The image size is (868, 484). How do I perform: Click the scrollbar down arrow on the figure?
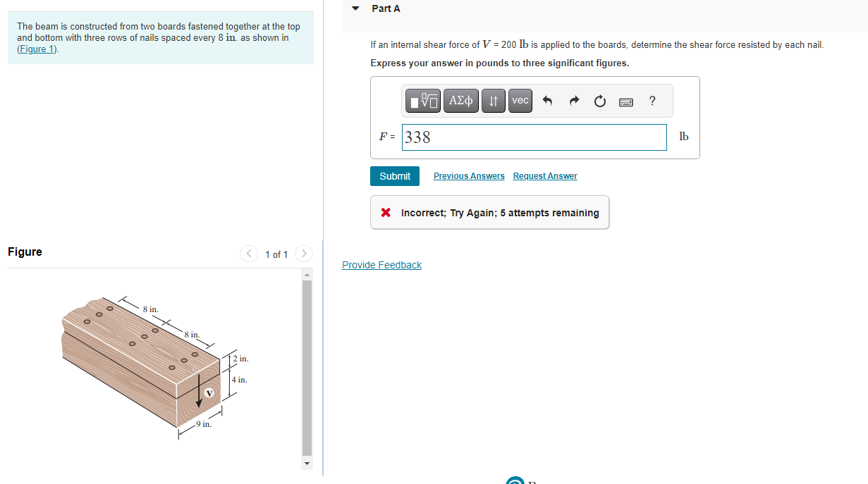pyautogui.click(x=306, y=464)
